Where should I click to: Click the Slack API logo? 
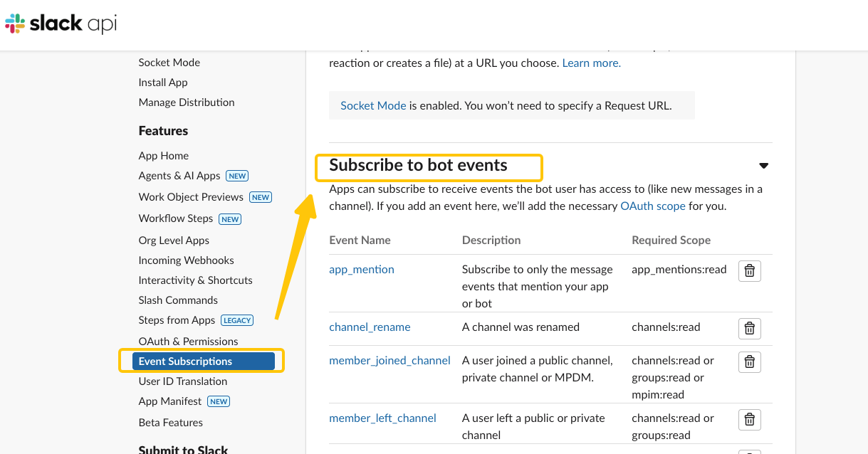[61, 24]
